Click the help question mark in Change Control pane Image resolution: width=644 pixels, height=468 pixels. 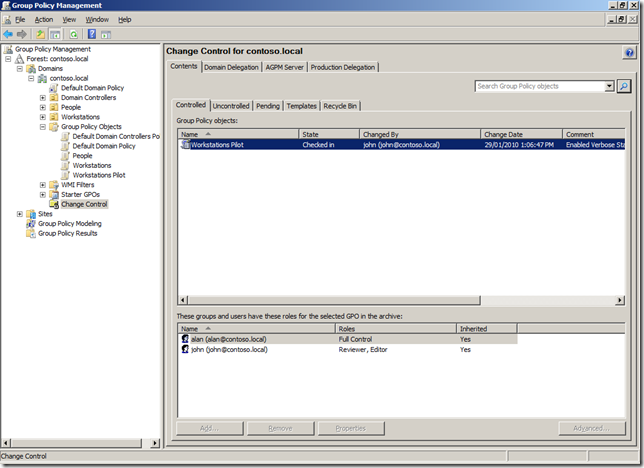point(630,52)
